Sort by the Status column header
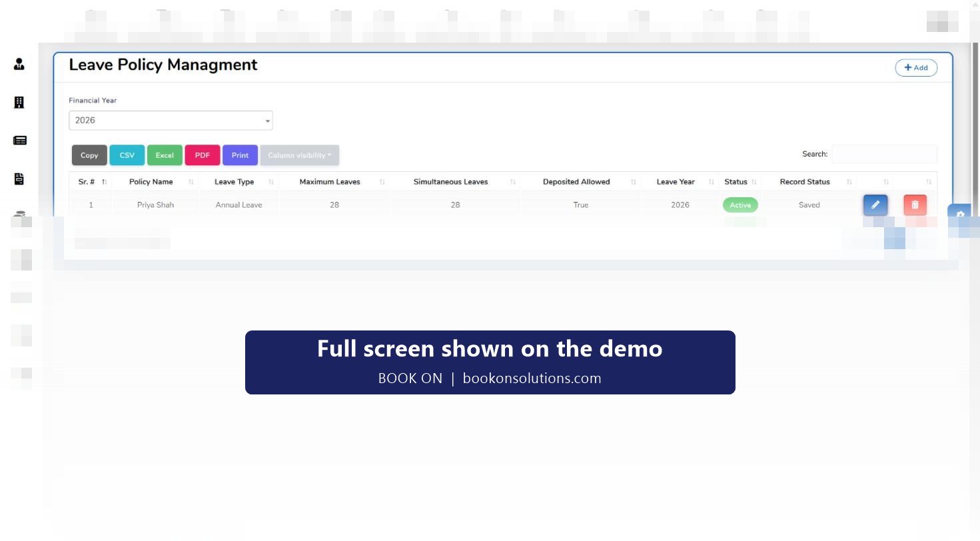This screenshot has width=980, height=541. click(740, 182)
